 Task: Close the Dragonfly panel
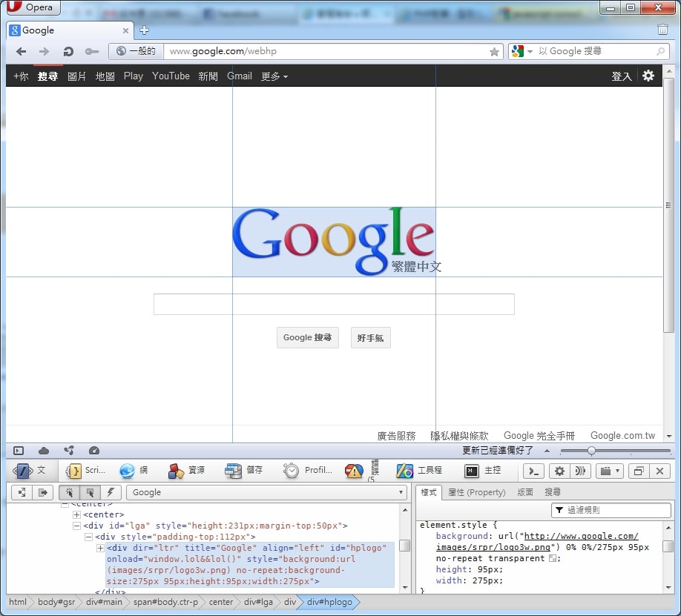[x=659, y=471]
